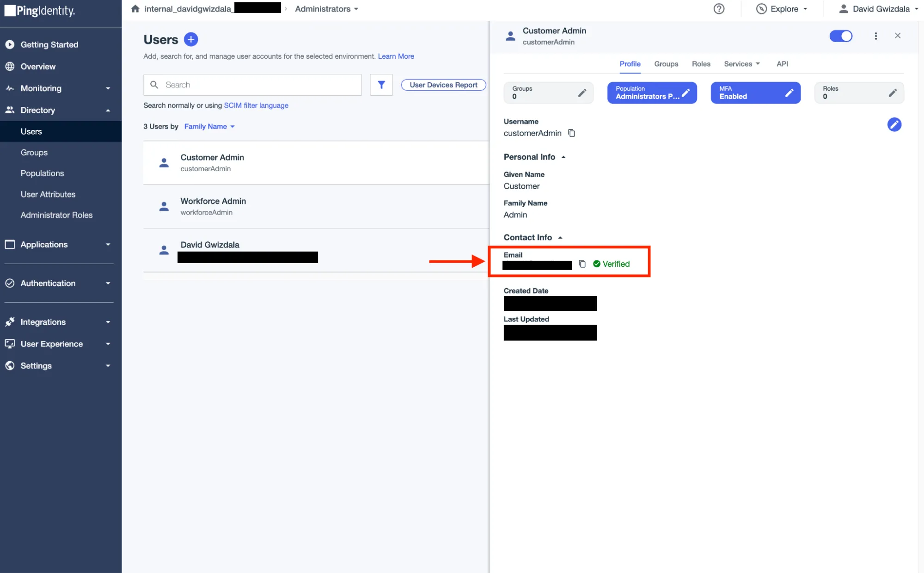This screenshot has width=924, height=573.
Task: Switch to the Groups tab
Action: pyautogui.click(x=666, y=64)
